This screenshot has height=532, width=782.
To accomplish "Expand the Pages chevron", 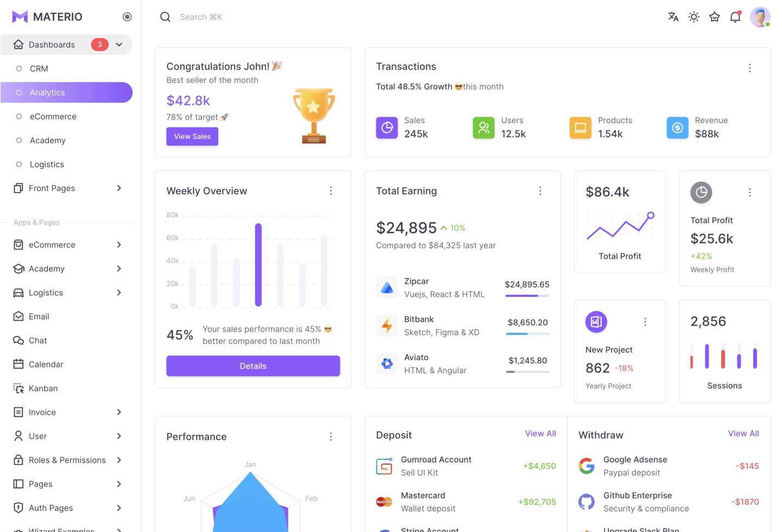I will point(119,484).
